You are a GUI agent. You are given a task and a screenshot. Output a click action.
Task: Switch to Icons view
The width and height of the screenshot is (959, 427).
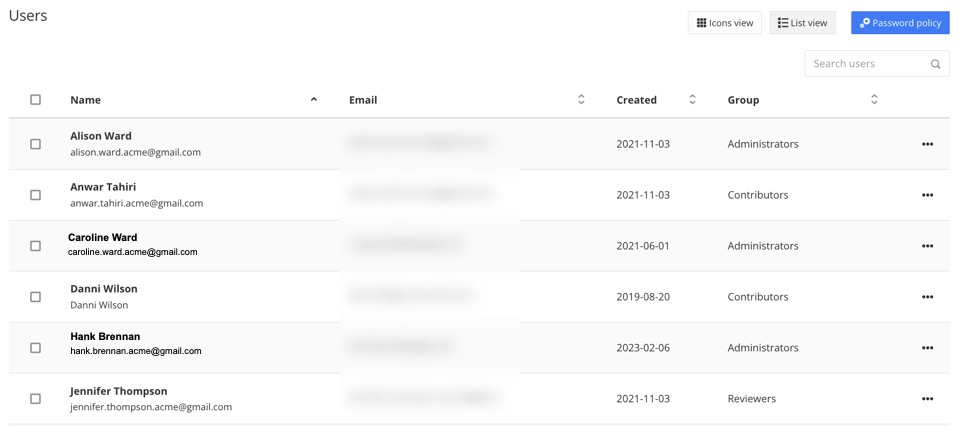coord(725,23)
